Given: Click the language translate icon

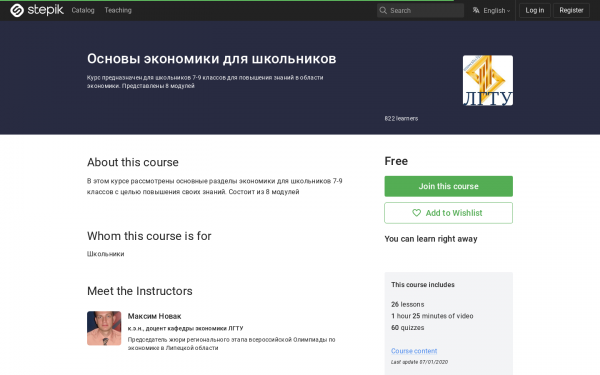Looking at the screenshot, I should [x=476, y=10].
